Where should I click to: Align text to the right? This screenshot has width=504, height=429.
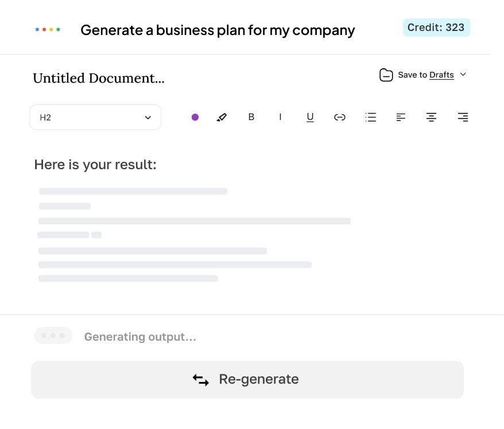[463, 117]
